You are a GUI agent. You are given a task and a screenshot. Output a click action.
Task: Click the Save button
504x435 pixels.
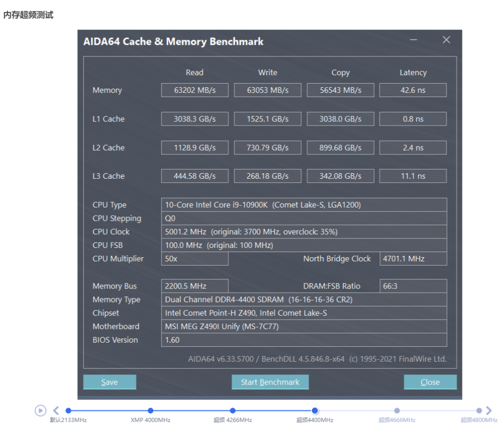click(110, 382)
